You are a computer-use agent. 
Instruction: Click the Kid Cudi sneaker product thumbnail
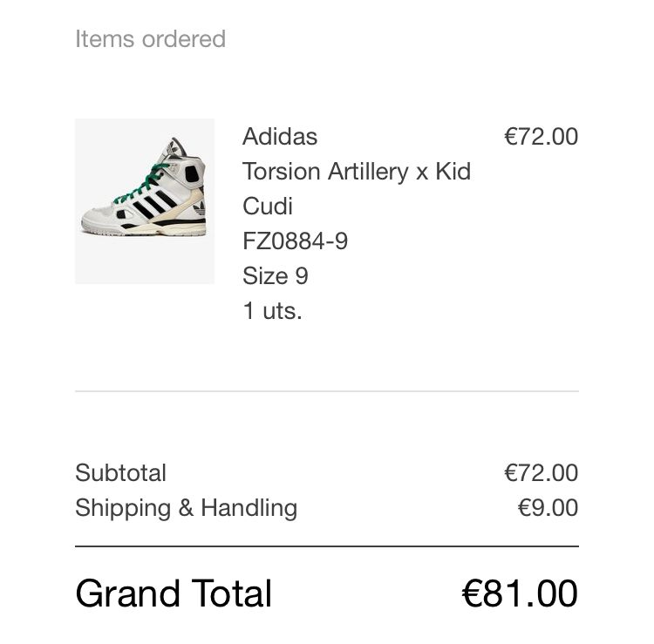145,200
